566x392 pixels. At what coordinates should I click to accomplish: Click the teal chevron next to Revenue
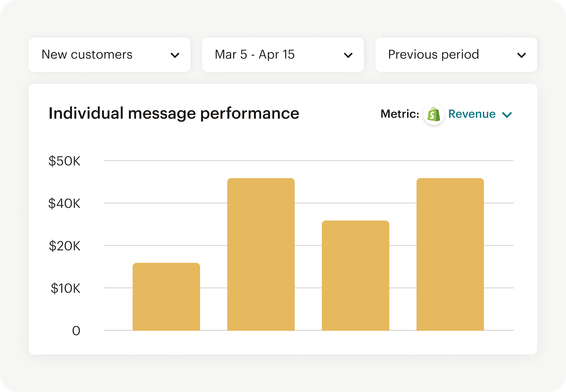coord(507,115)
